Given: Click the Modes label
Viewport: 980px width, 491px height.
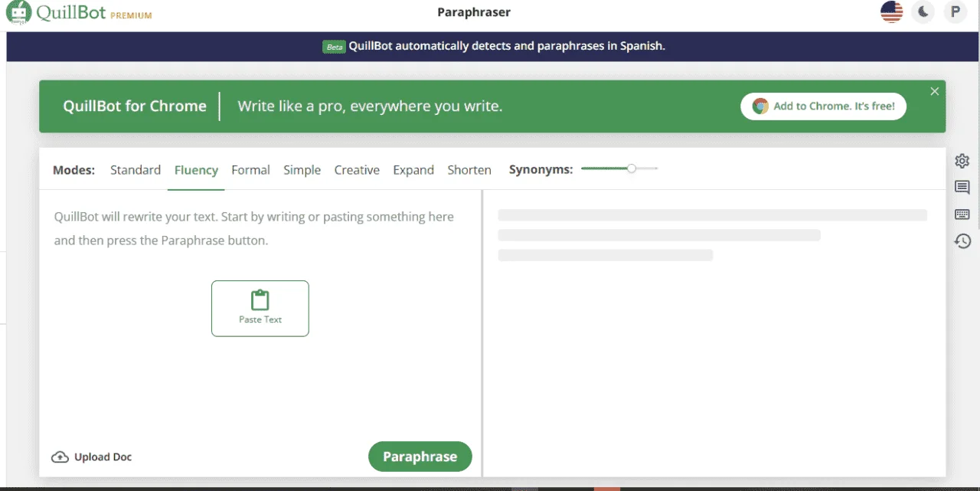Looking at the screenshot, I should click(73, 170).
